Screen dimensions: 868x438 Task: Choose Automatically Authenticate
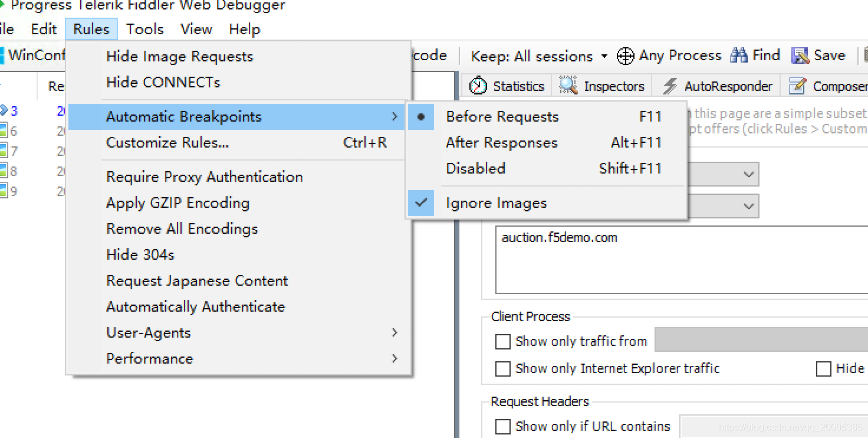(239, 307)
